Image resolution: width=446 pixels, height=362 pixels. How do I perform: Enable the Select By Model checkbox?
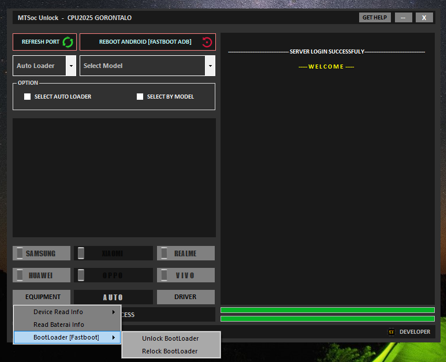point(140,97)
